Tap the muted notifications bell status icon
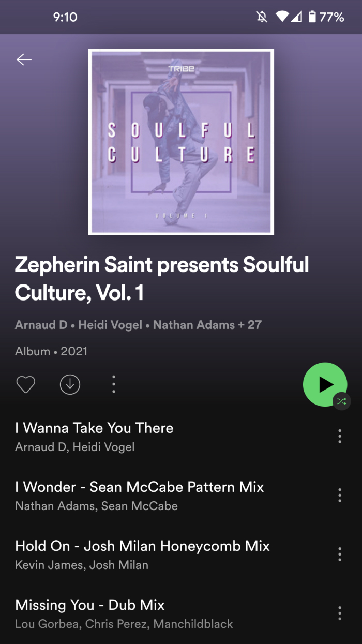The image size is (362, 644). click(262, 17)
